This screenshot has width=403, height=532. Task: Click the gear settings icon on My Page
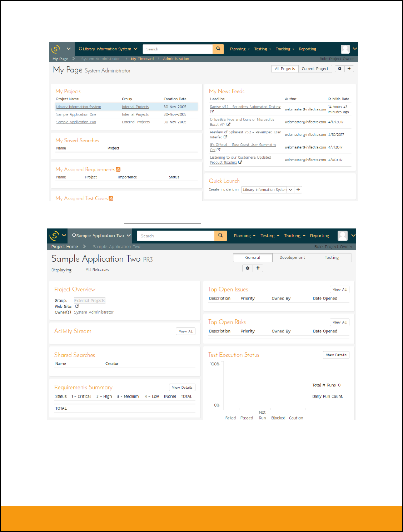[340, 69]
